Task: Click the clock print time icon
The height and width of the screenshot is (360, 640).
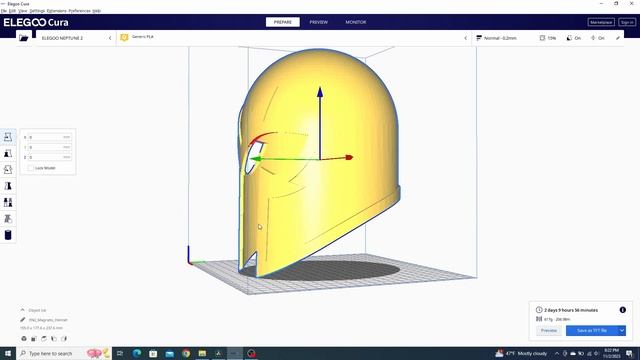Action: [539, 310]
